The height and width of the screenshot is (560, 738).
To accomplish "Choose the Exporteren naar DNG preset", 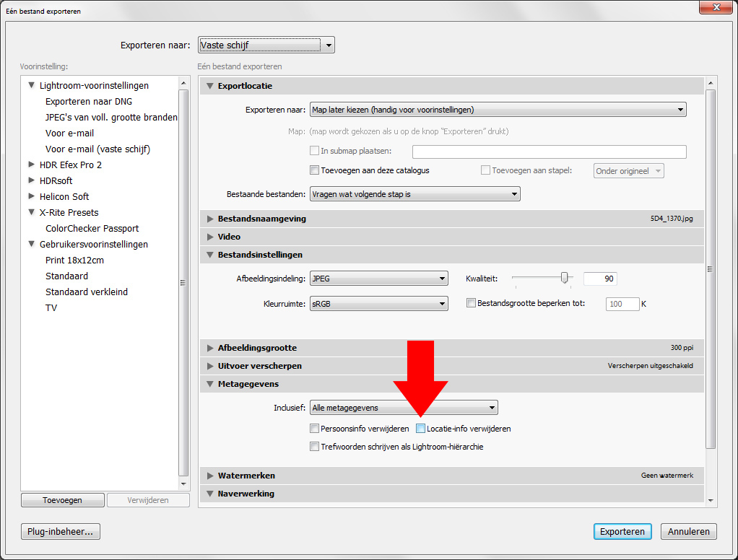I will tap(88, 102).
